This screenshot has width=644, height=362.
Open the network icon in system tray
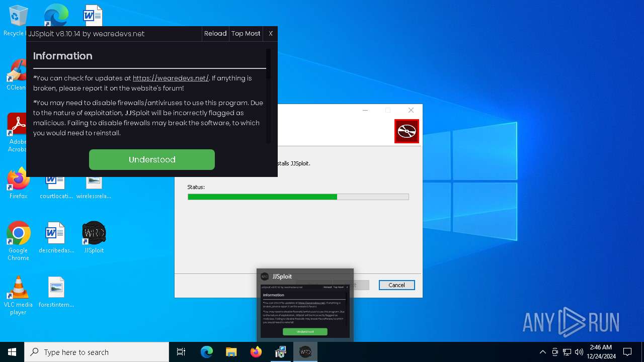pyautogui.click(x=567, y=352)
